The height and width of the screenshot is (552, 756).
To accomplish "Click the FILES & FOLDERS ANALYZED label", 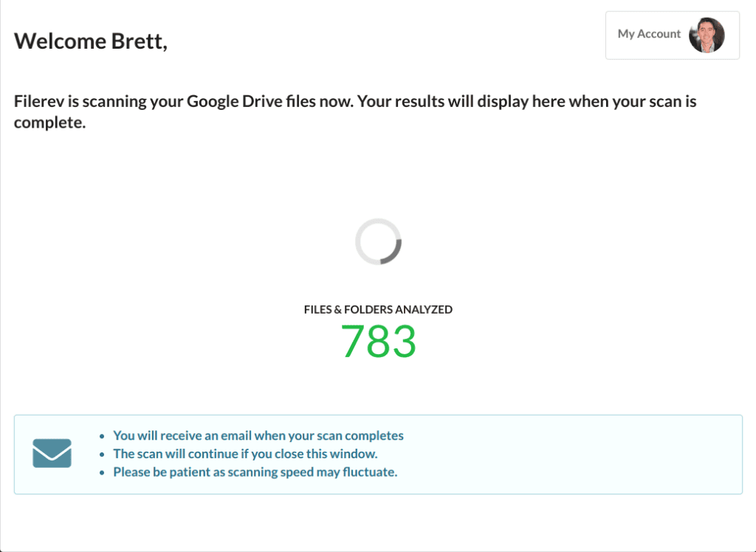I will (x=379, y=309).
